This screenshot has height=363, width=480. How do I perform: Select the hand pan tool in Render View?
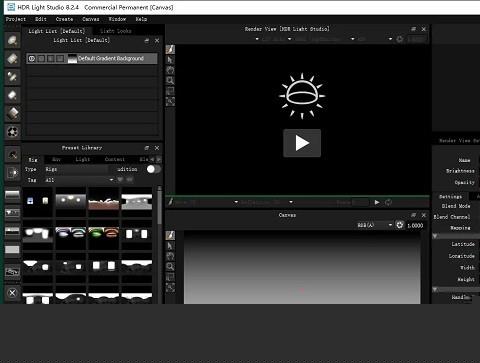(170, 70)
